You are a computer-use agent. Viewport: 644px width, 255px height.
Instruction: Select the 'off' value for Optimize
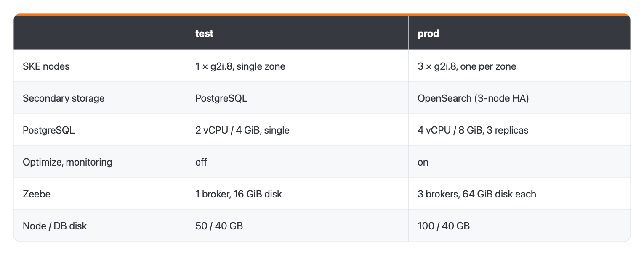tap(201, 162)
